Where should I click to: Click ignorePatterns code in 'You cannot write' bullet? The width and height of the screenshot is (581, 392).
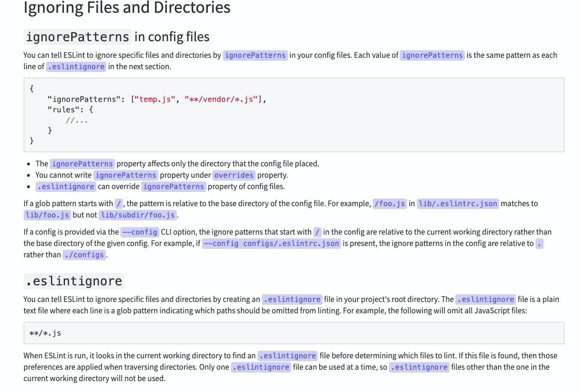pyautogui.click(x=126, y=175)
